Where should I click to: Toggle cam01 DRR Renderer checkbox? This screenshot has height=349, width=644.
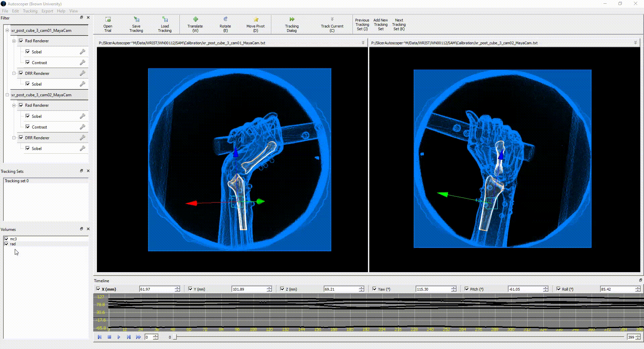(x=21, y=73)
